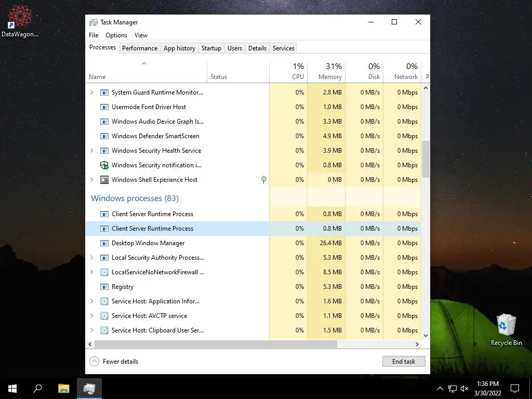Sort processes by Memory column
This screenshot has width=532, height=399.
click(326, 72)
